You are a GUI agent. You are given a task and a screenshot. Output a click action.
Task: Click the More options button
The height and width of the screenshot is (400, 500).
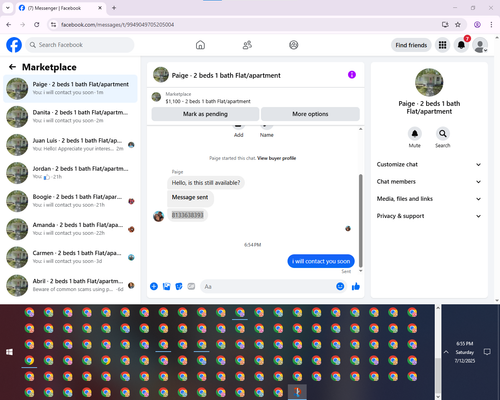coord(310,114)
